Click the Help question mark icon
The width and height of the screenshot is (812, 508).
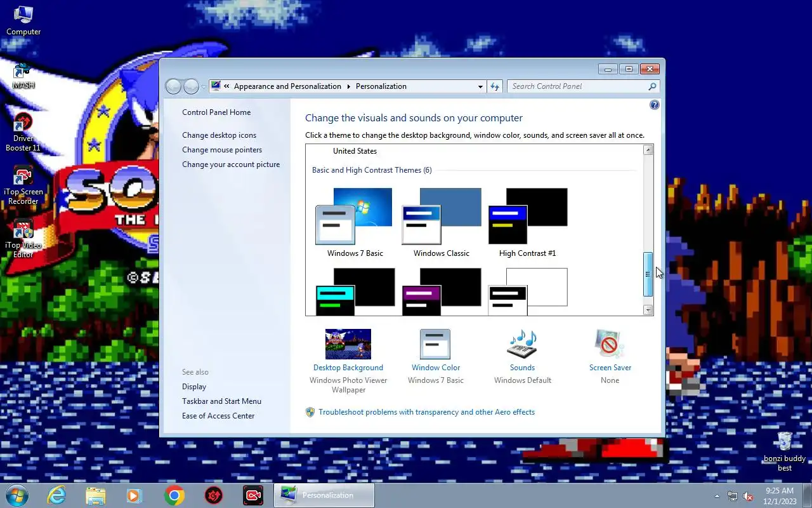pos(655,105)
